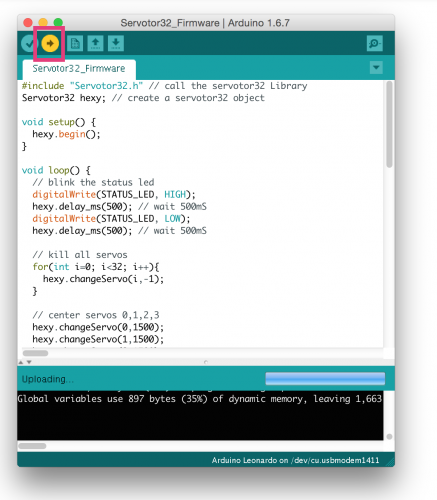Viewport: 437px width, 500px height.
Task: Click the 'void setup() {' line
Action: tap(59, 122)
